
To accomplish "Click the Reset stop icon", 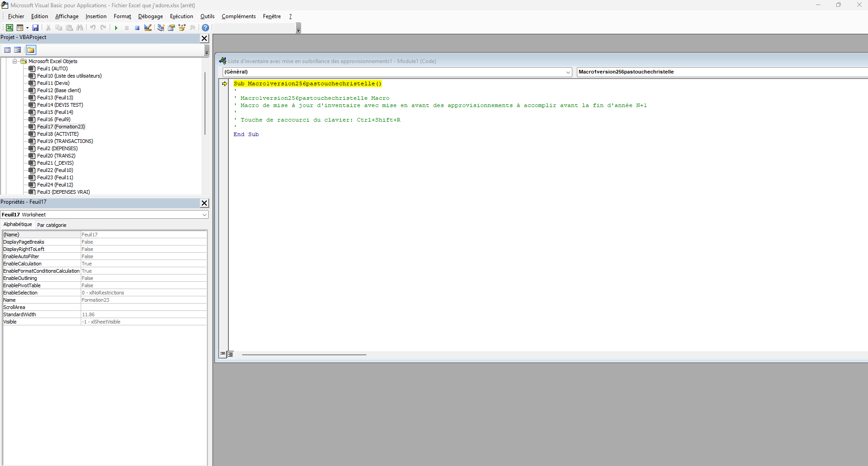I will pos(137,27).
